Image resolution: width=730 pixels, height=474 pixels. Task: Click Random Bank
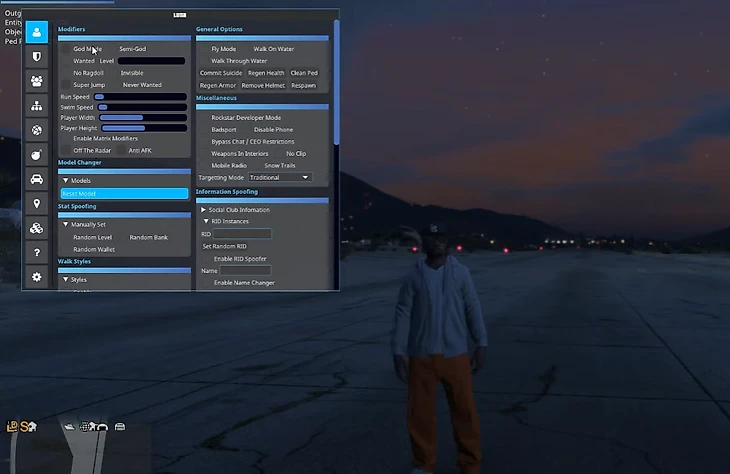click(x=149, y=237)
